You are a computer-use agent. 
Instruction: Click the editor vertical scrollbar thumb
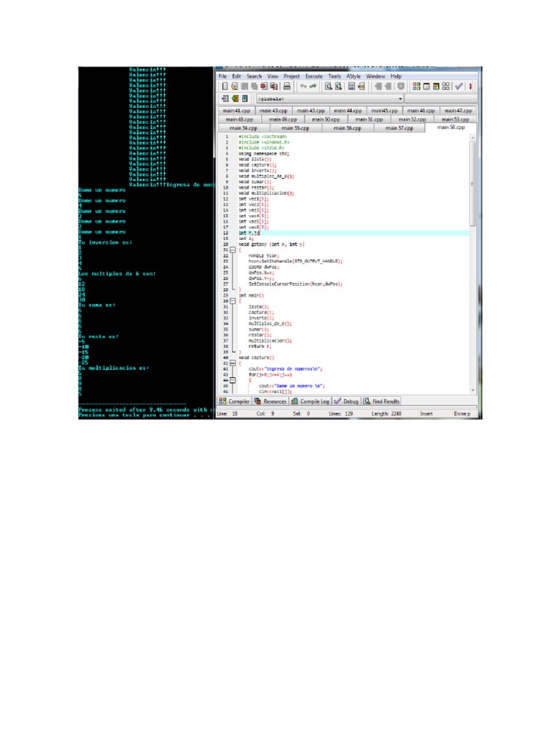click(473, 182)
